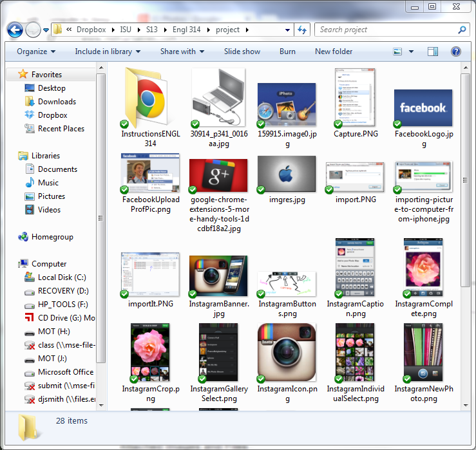Screen dimensions: 476x450
Task: Open Include in library dropdown
Action: 108,52
